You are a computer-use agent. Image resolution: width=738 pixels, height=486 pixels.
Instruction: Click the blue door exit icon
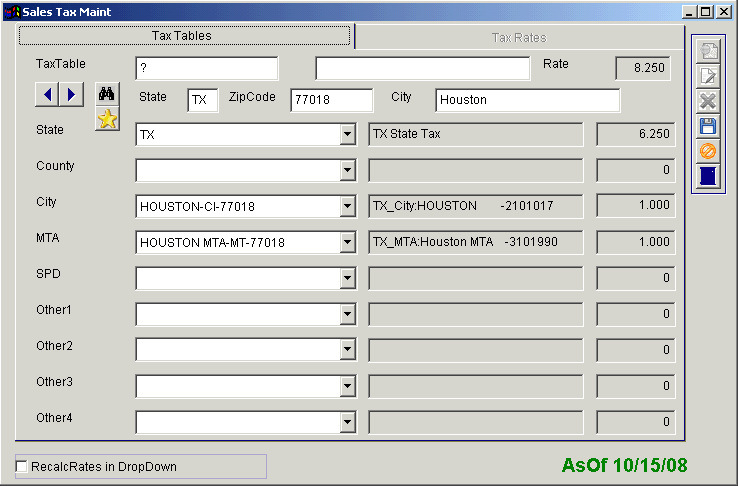click(708, 176)
